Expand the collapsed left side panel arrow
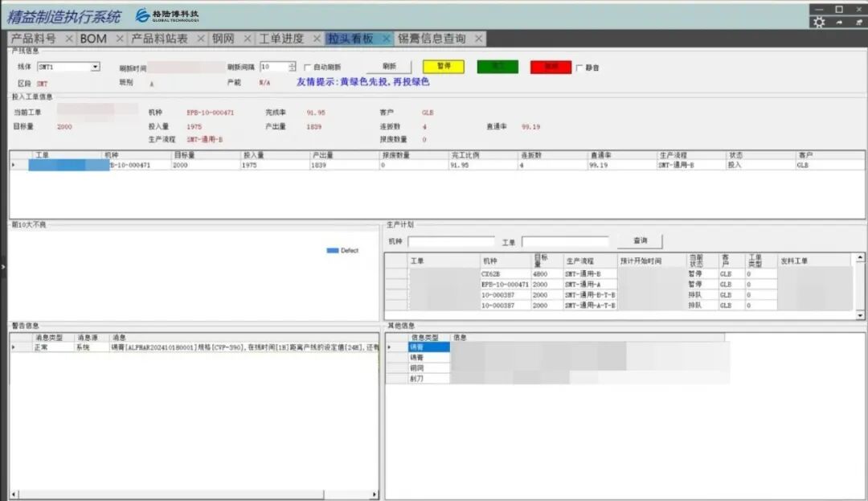 coord(2,267)
